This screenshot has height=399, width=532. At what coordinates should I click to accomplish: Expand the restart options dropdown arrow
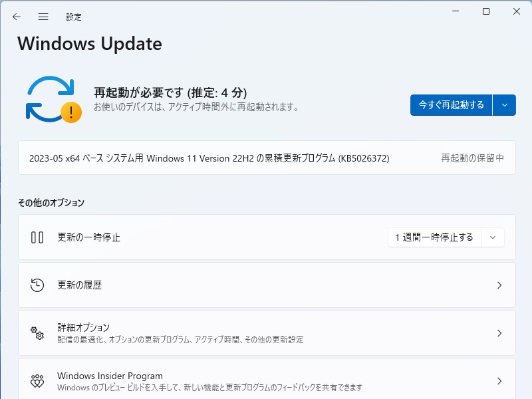[504, 105]
